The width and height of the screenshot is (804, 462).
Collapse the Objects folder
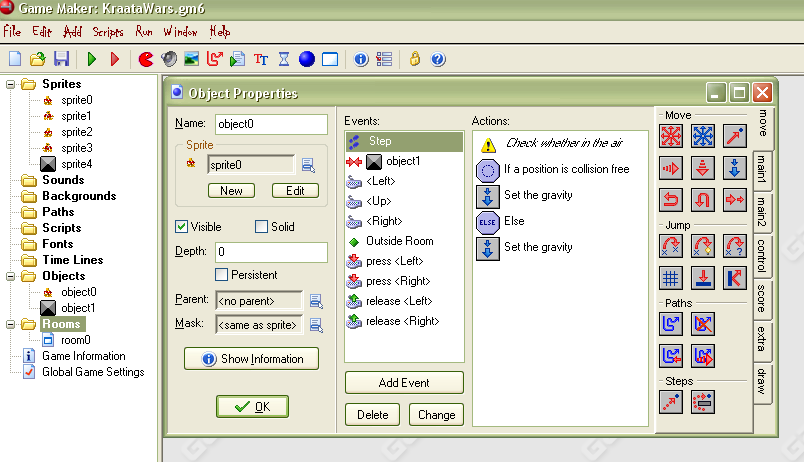[x=10, y=276]
